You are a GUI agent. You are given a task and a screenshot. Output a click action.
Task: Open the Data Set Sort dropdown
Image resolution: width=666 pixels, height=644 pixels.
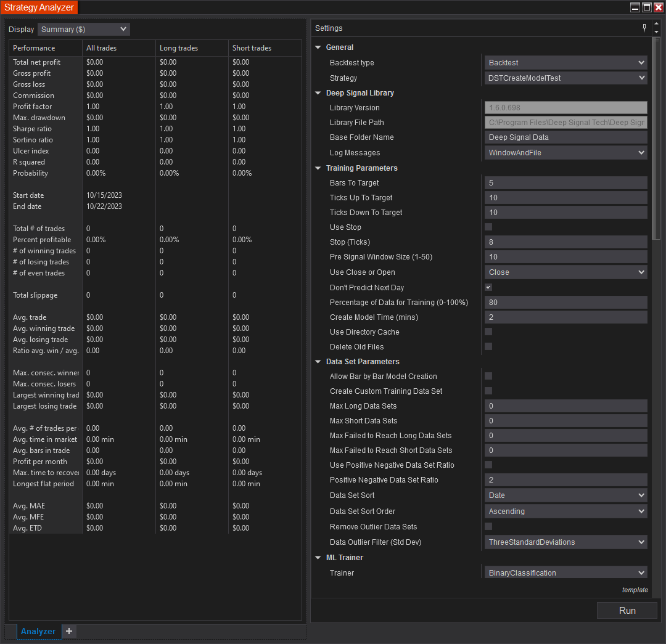point(565,495)
